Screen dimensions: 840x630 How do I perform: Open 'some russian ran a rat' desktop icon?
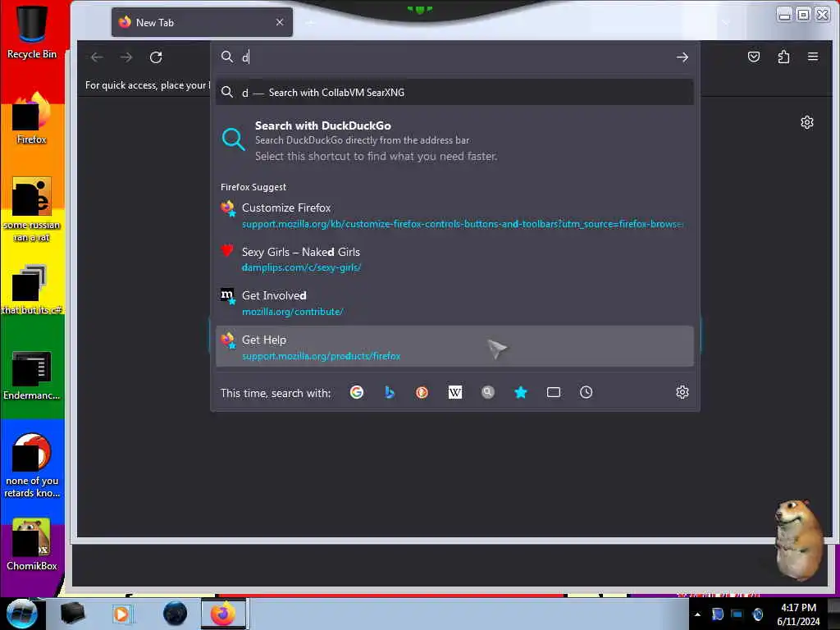click(x=32, y=209)
